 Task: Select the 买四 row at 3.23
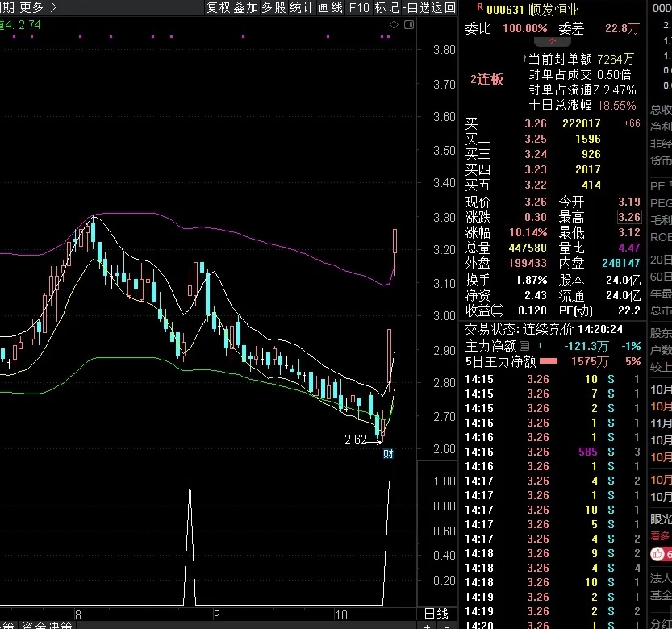pos(552,169)
